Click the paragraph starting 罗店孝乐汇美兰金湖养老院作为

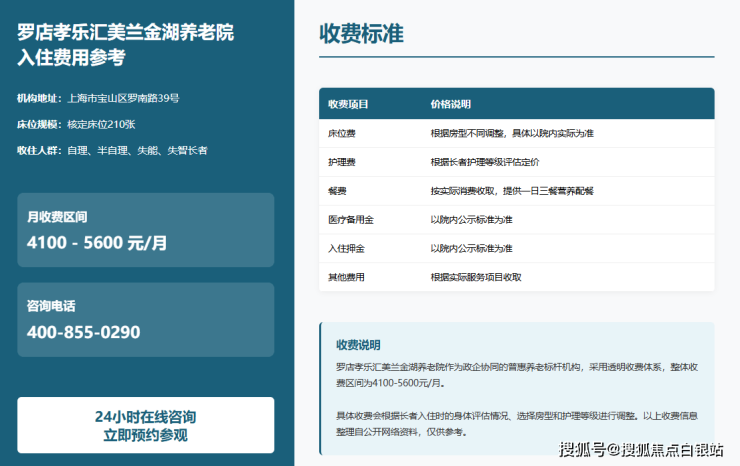click(517, 375)
